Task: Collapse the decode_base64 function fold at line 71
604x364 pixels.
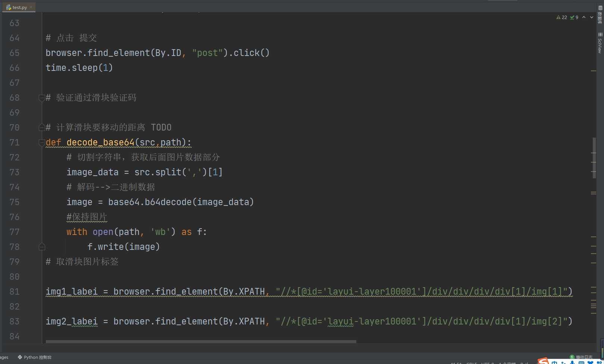Action: [42, 142]
